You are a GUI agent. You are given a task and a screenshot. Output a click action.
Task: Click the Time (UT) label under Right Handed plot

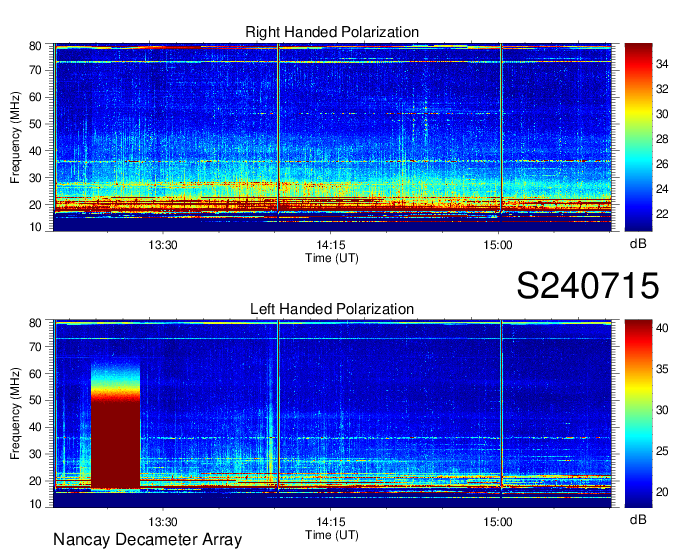(x=332, y=258)
